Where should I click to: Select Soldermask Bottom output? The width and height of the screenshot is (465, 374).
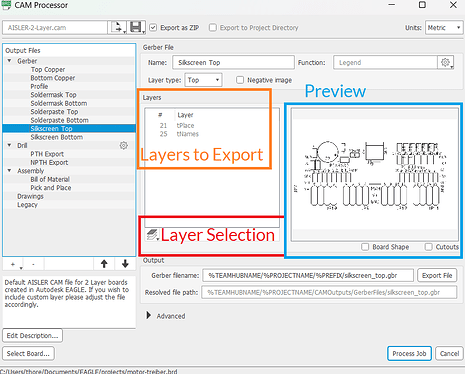tap(59, 103)
